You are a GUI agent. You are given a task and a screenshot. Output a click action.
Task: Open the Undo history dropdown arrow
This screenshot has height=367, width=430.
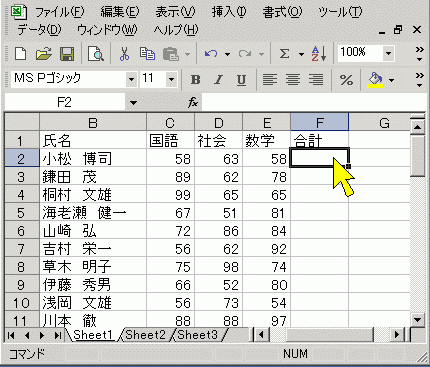(x=227, y=54)
